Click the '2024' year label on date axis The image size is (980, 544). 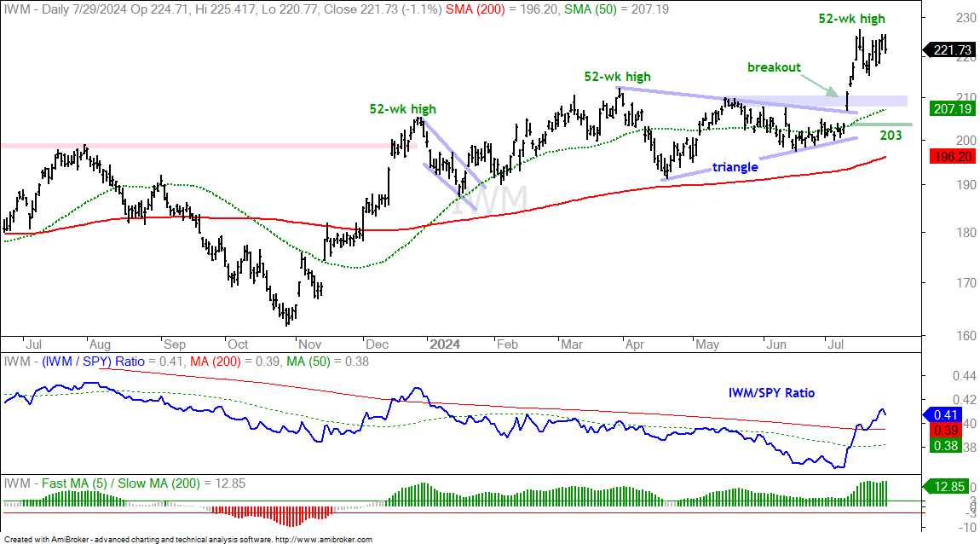[445, 344]
